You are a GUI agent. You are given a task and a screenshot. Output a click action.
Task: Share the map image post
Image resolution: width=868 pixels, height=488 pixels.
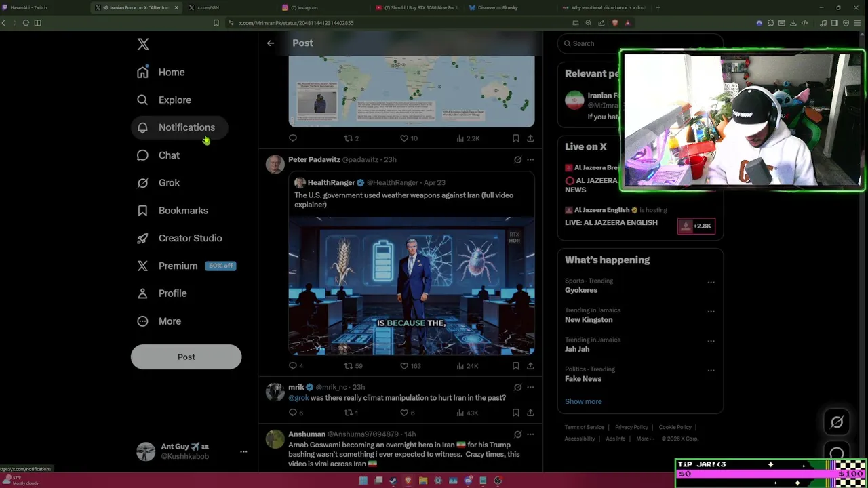tap(530, 138)
